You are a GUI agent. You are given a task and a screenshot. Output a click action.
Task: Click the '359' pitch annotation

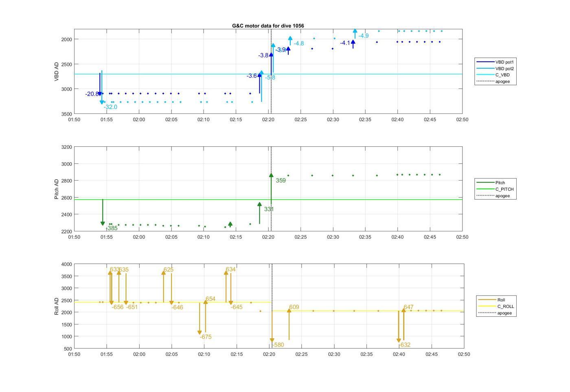pos(281,181)
